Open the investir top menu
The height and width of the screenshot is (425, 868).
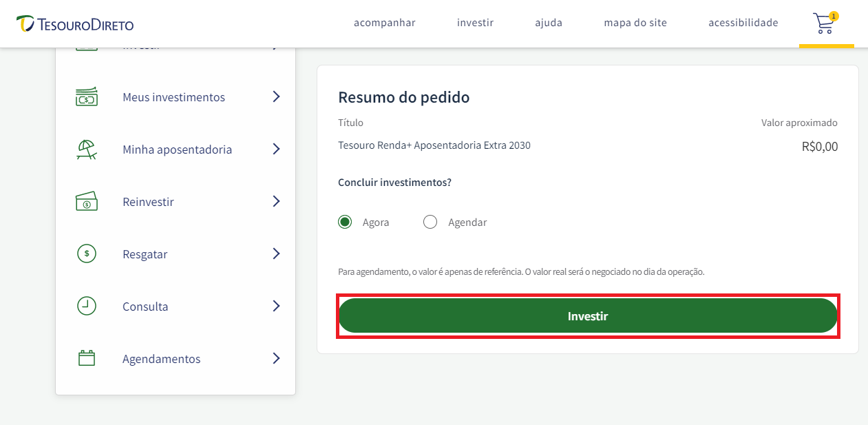pyautogui.click(x=476, y=23)
